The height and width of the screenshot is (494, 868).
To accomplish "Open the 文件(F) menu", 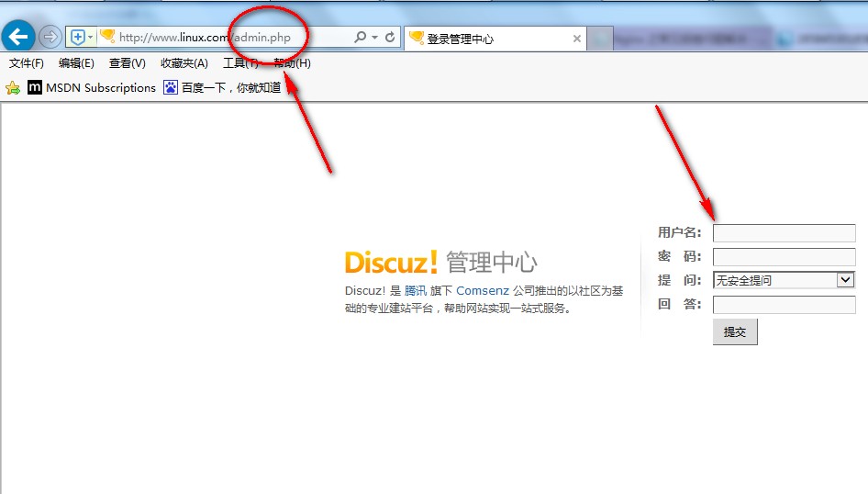I will pyautogui.click(x=26, y=63).
